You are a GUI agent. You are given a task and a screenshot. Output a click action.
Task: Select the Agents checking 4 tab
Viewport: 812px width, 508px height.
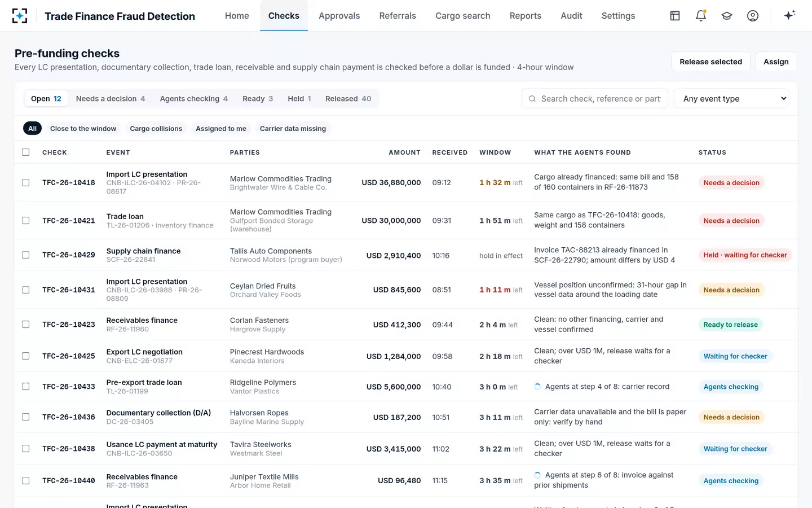pyautogui.click(x=193, y=98)
